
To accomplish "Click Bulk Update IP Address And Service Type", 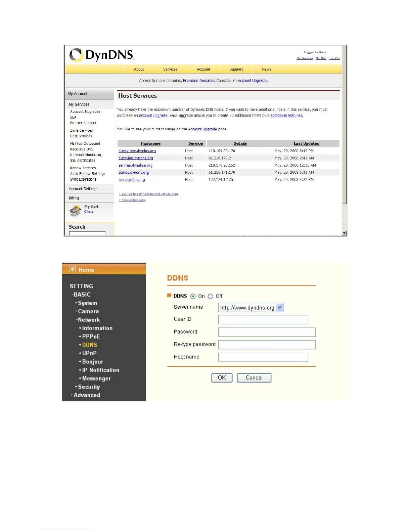I will coord(149,194).
